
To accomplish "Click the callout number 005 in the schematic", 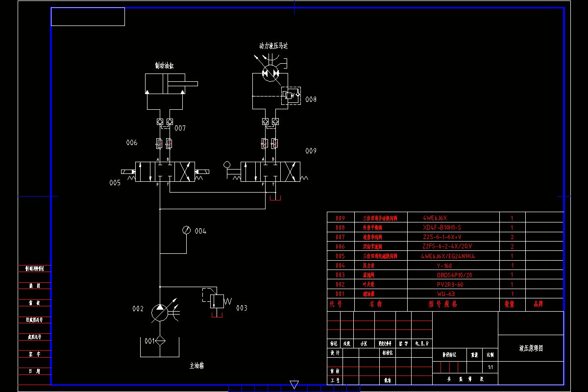I will point(115,183).
